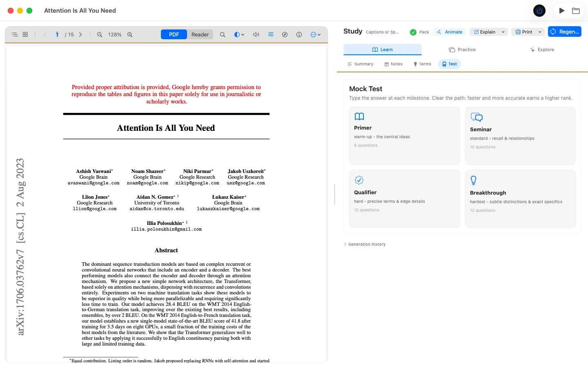Go to the next PDF page

click(80, 35)
